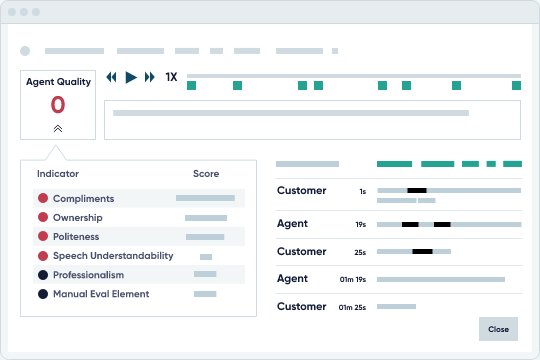
Task: Click the audio progress bar
Action: point(354,75)
